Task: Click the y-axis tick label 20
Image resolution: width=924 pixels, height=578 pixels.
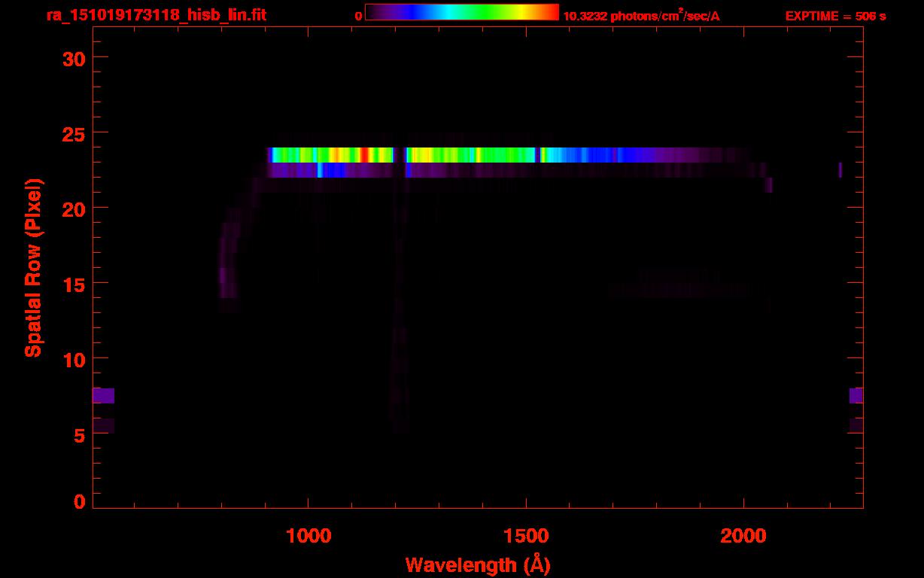Action: [73, 208]
